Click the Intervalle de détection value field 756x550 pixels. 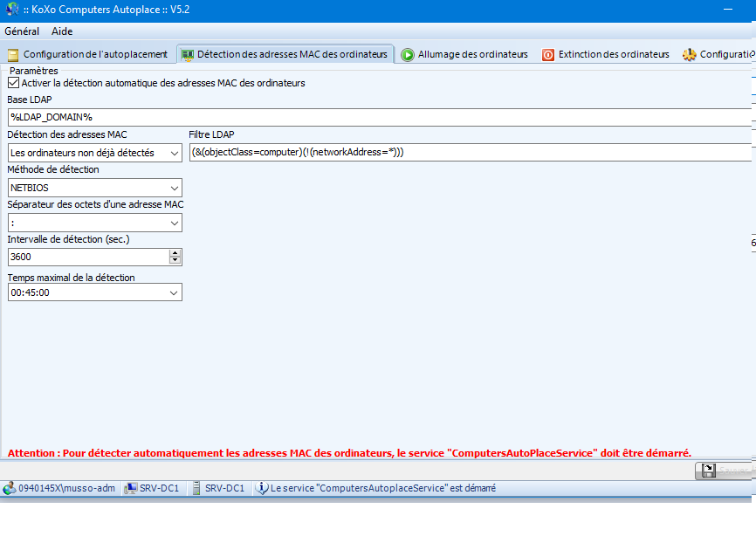click(x=89, y=257)
